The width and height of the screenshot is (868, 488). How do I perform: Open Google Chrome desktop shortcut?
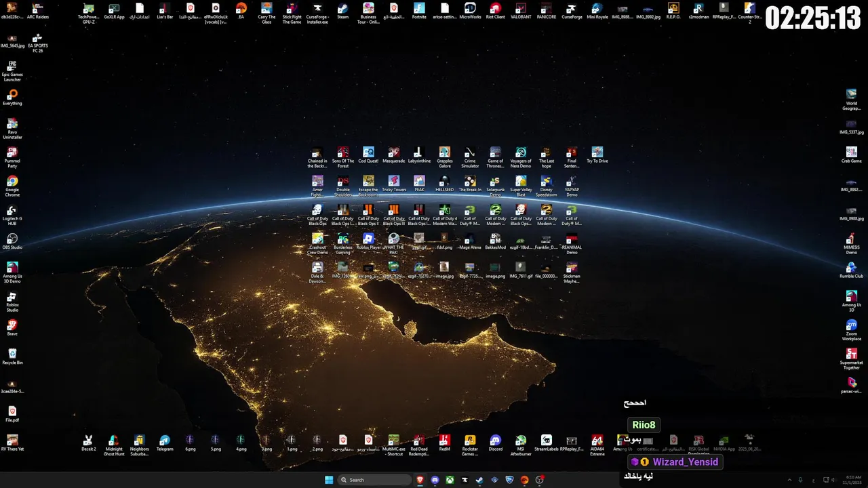[12, 186]
